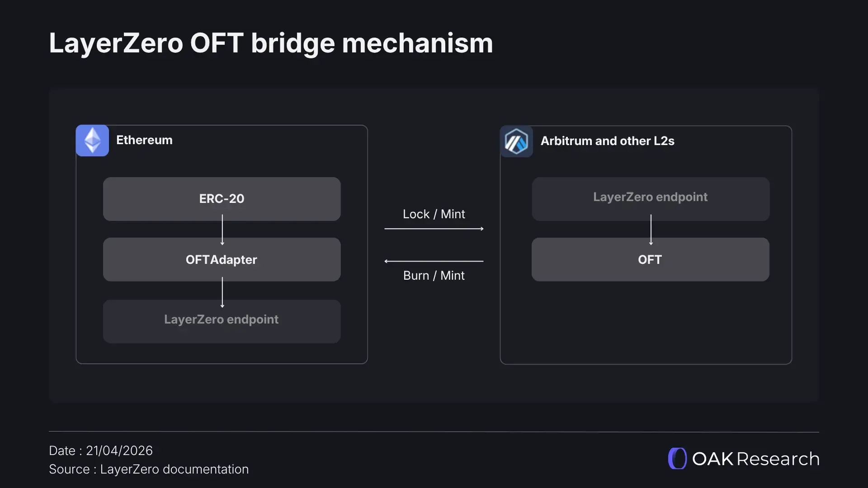Image resolution: width=868 pixels, height=488 pixels.
Task: Click the Burn / Mint left-pointing arrow
Action: pyautogui.click(x=434, y=261)
